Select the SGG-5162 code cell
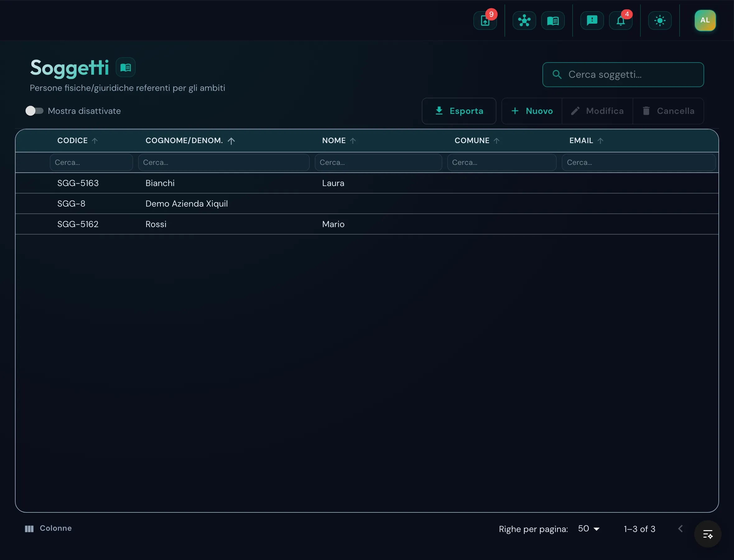The height and width of the screenshot is (560, 734). coord(78,224)
